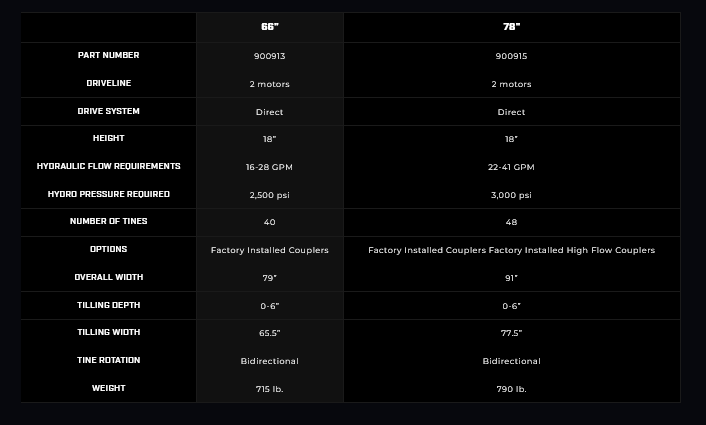Select the 715 lb. weight value
The image size is (706, 425).
(269, 389)
